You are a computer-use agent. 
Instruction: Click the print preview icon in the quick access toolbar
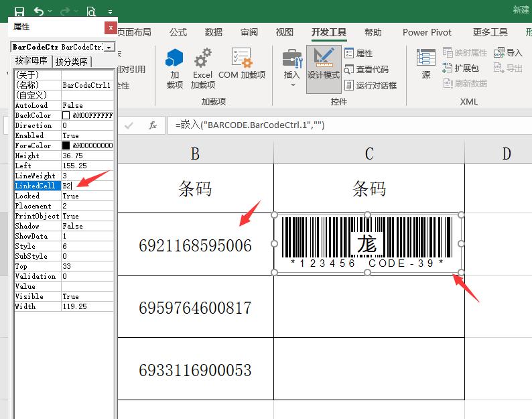[91, 12]
